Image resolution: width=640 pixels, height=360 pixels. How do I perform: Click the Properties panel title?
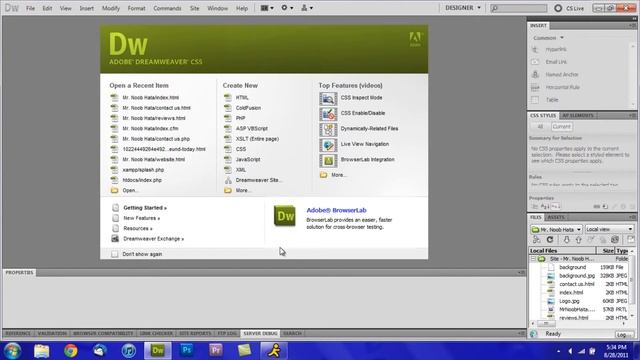coord(19,273)
